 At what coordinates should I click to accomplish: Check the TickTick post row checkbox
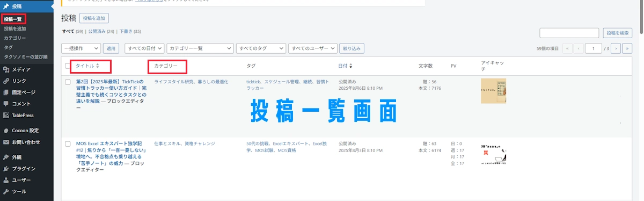click(x=68, y=82)
